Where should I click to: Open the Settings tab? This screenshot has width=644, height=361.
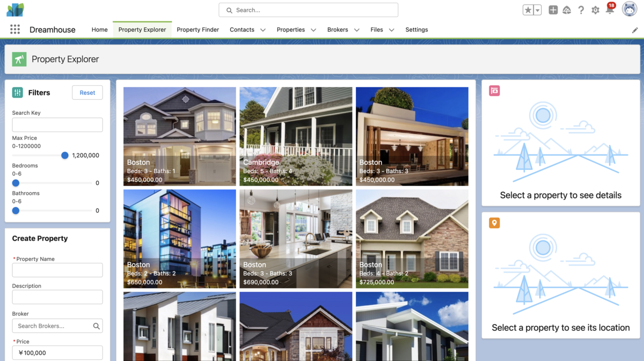416,30
